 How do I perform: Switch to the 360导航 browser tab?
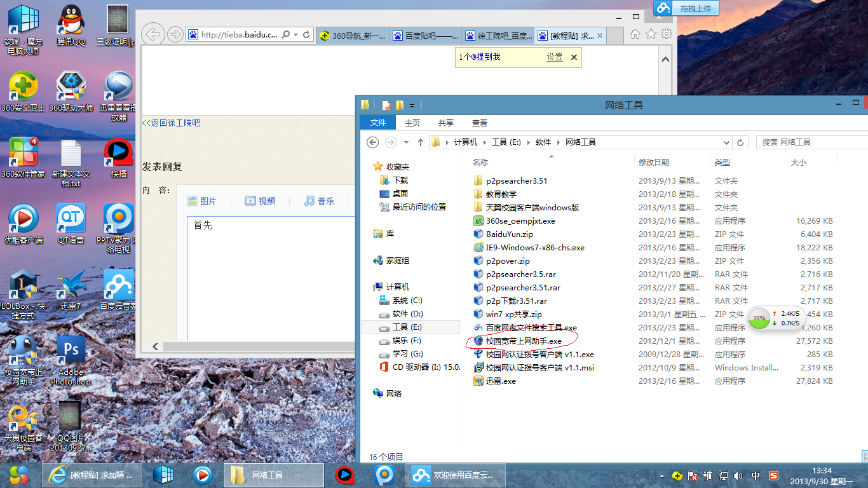[353, 36]
